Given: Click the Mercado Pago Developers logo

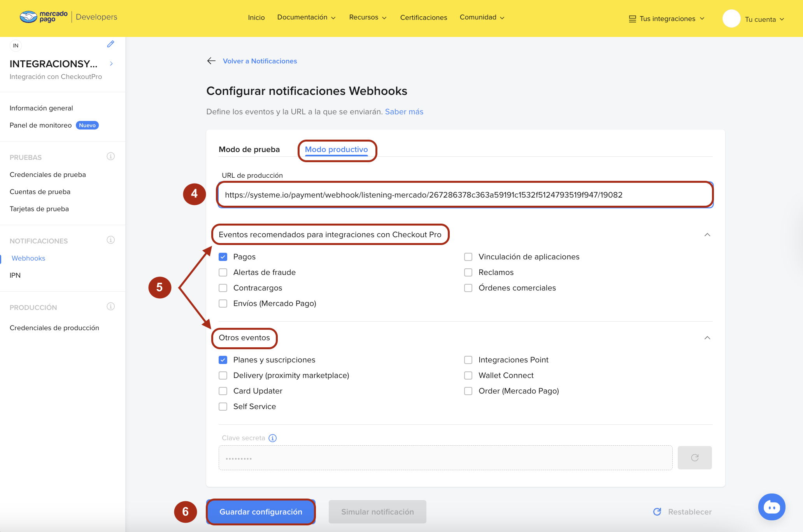Looking at the screenshot, I should (68, 17).
